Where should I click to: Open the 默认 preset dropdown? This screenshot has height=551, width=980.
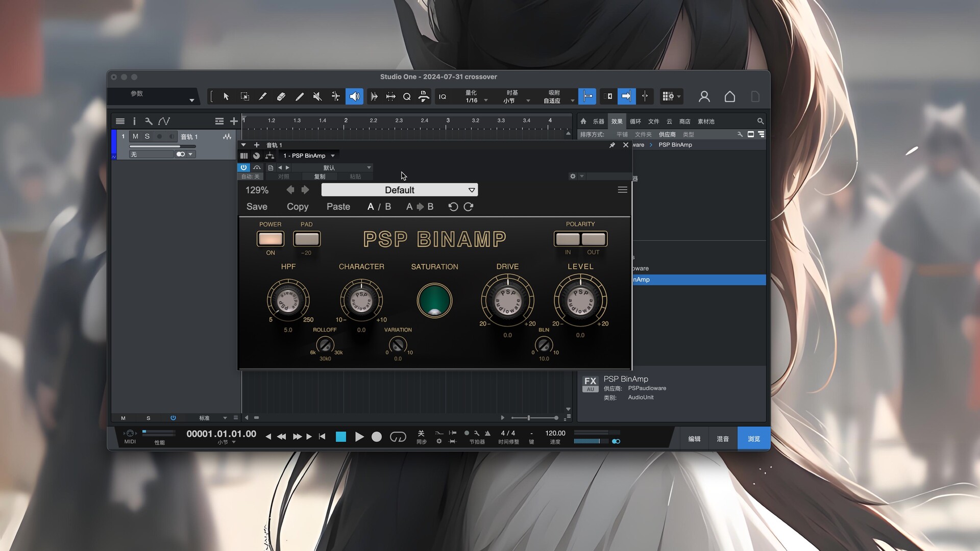coord(333,167)
